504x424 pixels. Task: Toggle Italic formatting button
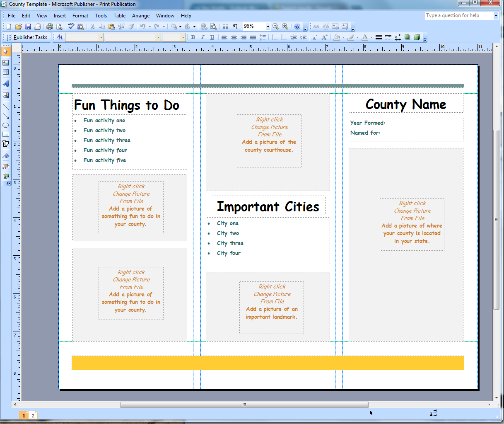point(203,37)
